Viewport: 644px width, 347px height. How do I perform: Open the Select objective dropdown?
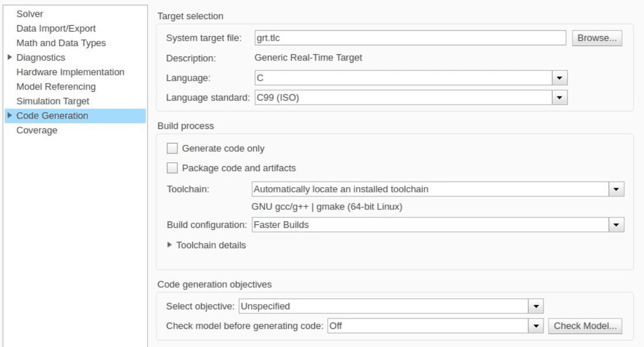point(535,305)
